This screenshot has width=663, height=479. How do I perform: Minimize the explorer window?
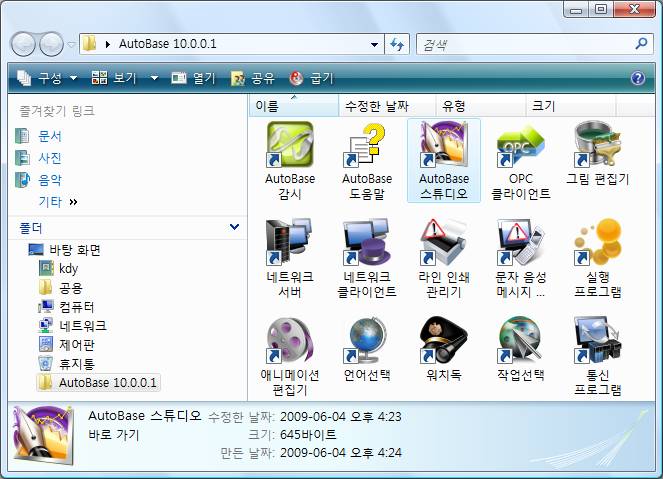576,9
